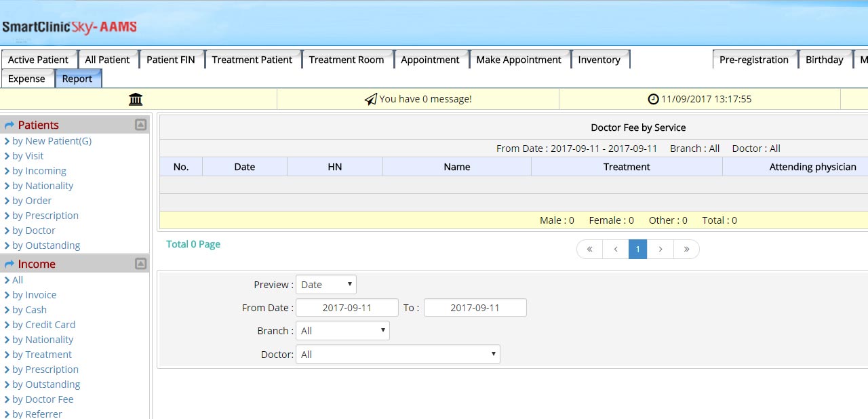Select page 1 in pagination
Image resolution: width=868 pixels, height=419 pixels.
(637, 250)
